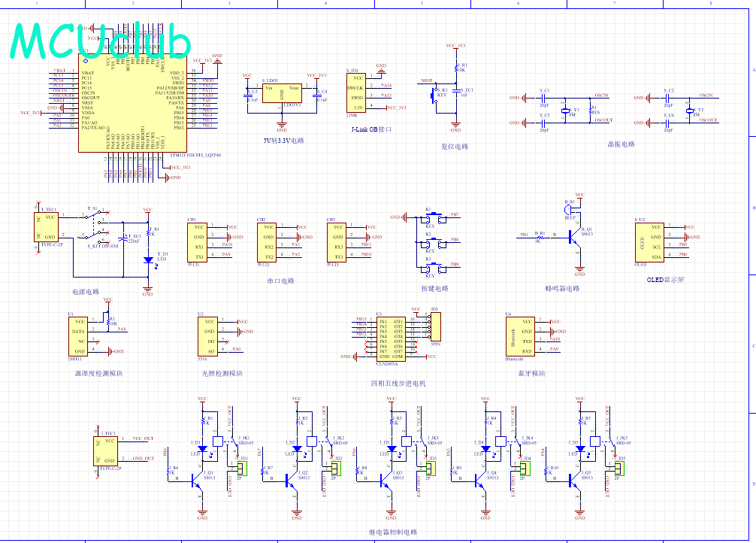Select the J-Link S_JD1 connector block

358,93
